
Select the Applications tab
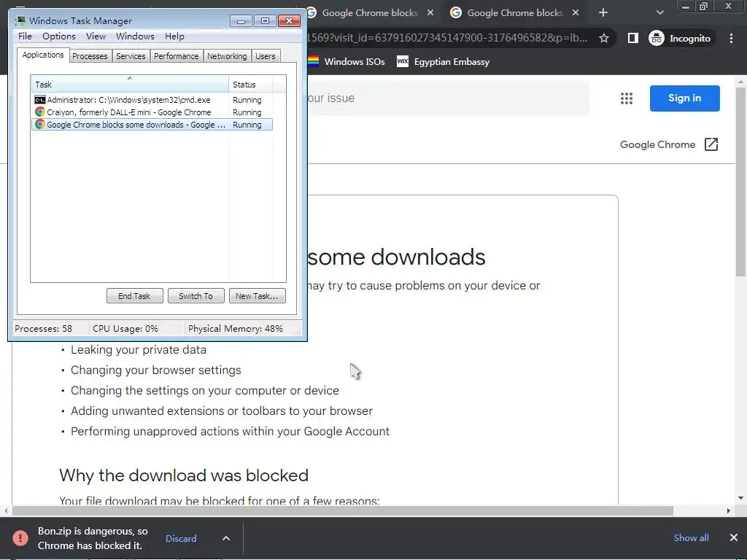point(43,55)
